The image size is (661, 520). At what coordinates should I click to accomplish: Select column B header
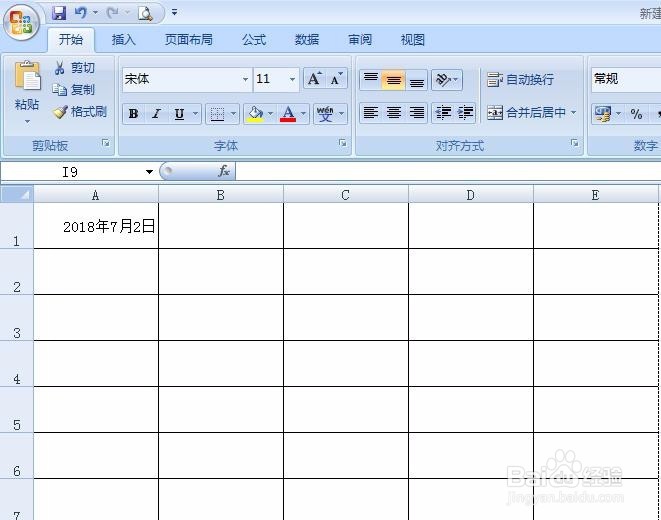click(x=220, y=195)
